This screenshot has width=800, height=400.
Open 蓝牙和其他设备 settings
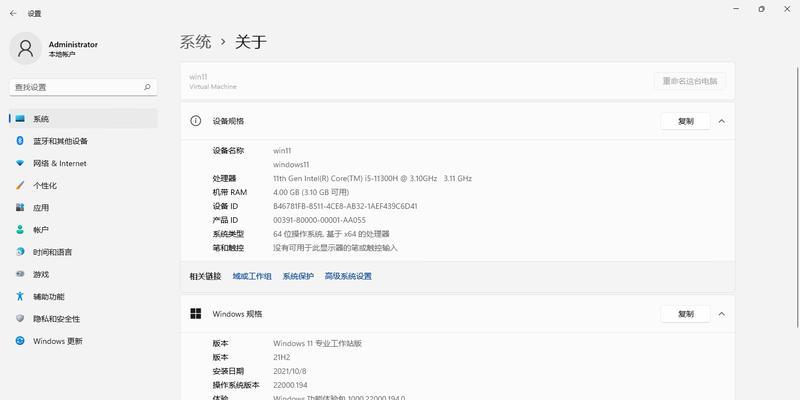tap(83, 141)
